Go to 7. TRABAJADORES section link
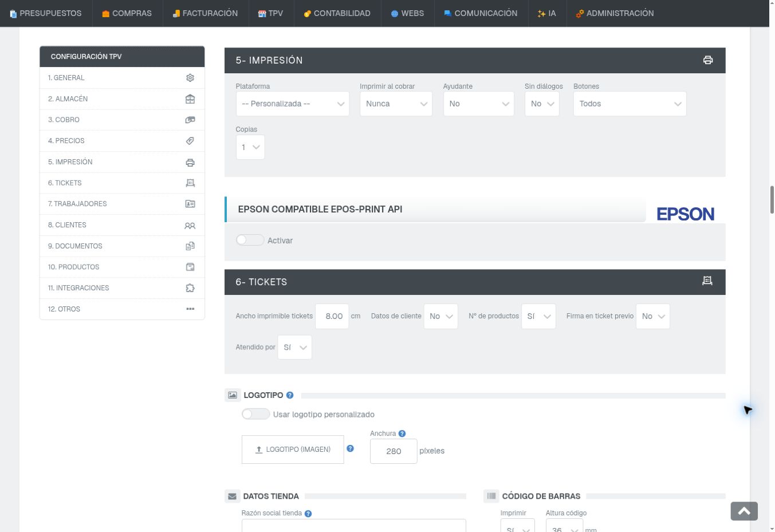The height and width of the screenshot is (532, 775). click(122, 204)
